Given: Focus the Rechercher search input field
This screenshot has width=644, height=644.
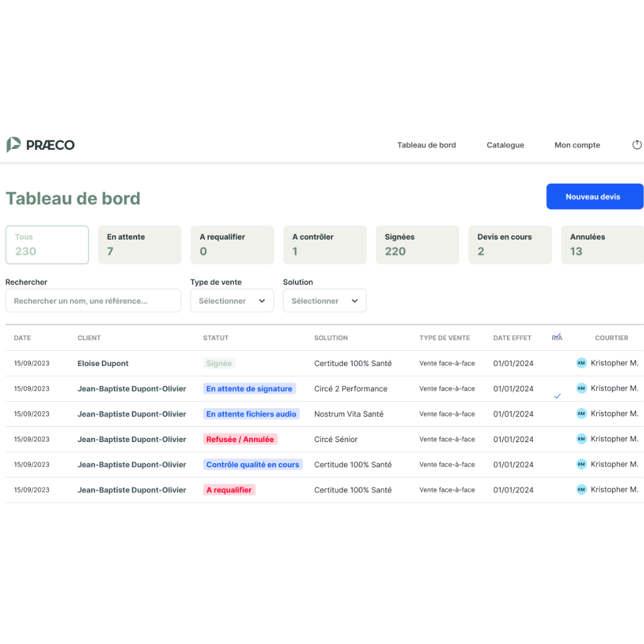Looking at the screenshot, I should point(93,301).
